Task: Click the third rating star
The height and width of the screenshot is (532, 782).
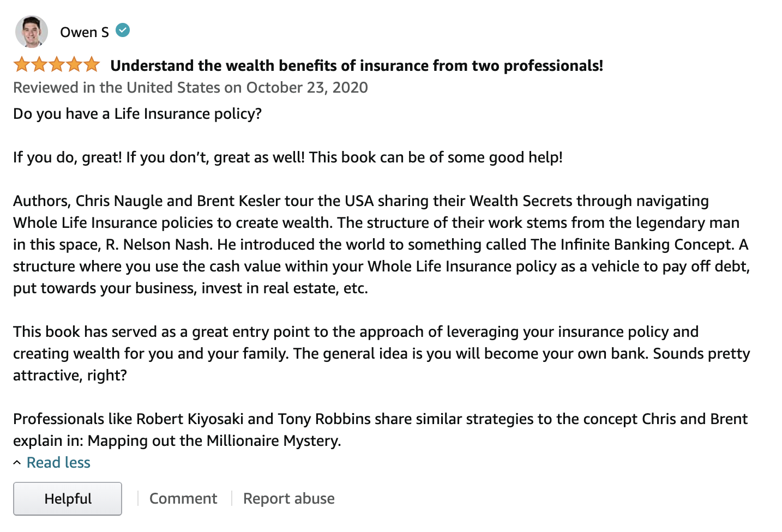Action: 57,65
